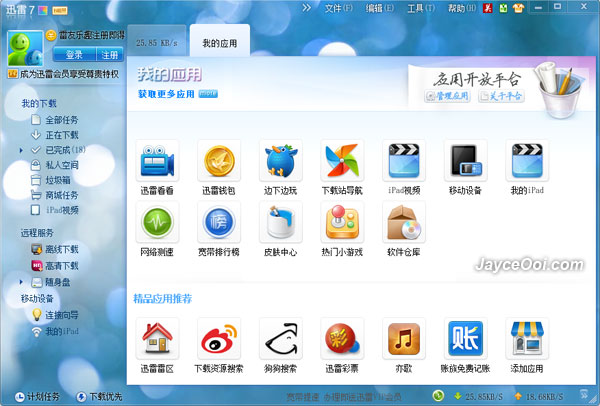Expand hidden toolbar items double chevron
Image resolution: width=600 pixels, height=406 pixels.
click(306, 8)
